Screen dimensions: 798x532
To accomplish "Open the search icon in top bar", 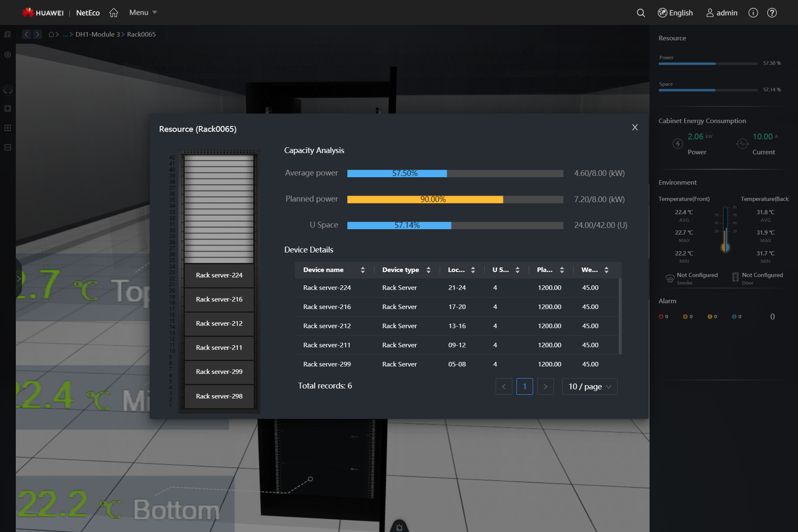I will click(x=641, y=13).
